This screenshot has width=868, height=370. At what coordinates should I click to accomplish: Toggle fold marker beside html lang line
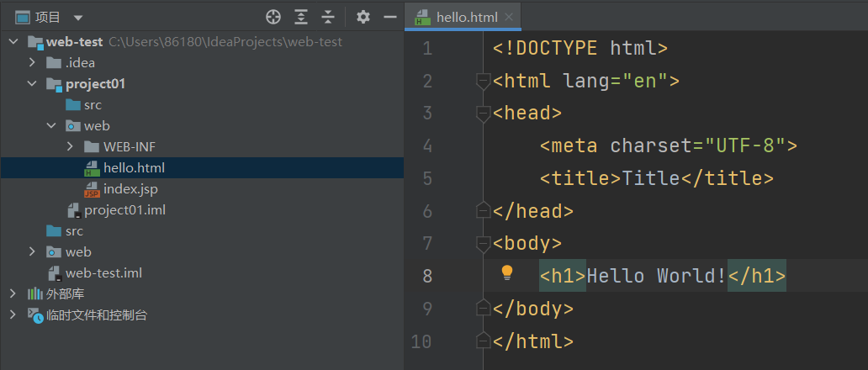(x=483, y=81)
